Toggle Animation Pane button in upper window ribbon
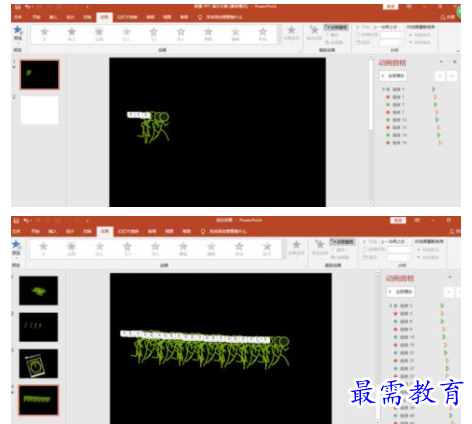The width and height of the screenshot is (472, 424). point(336,27)
